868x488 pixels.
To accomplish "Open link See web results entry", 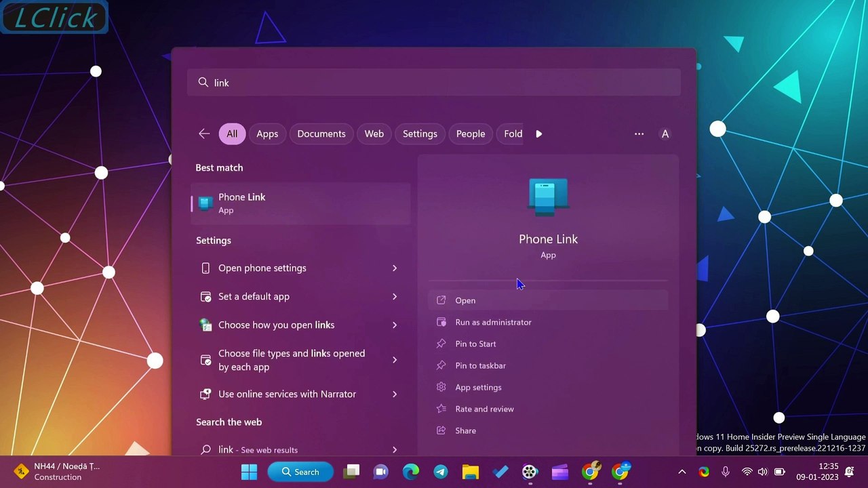I will click(x=301, y=449).
